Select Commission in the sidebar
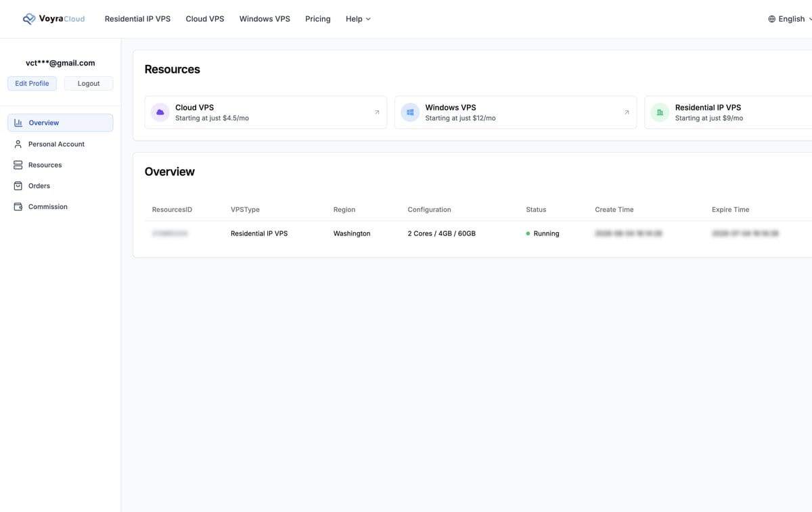 (x=60, y=207)
